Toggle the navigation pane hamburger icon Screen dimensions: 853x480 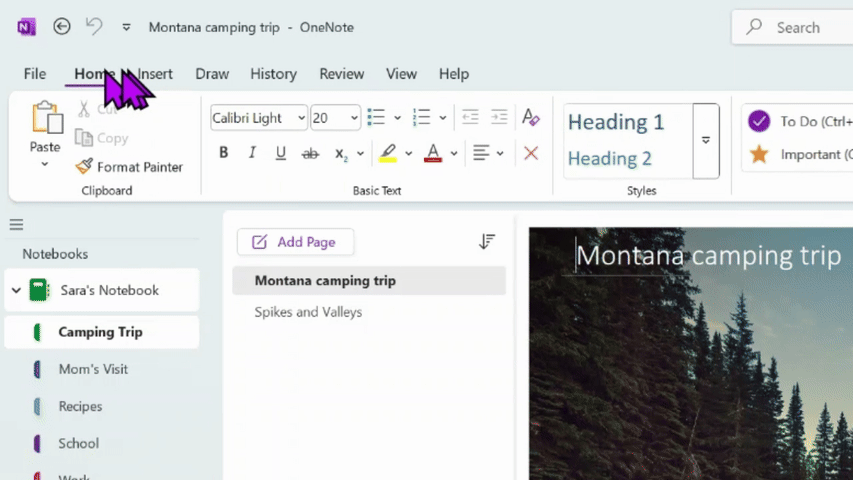coord(16,224)
